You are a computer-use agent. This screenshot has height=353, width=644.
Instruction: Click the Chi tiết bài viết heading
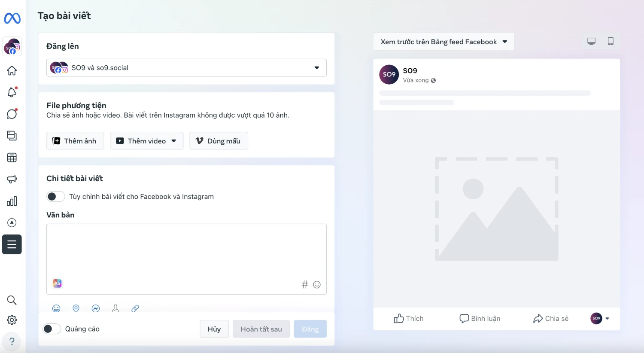[75, 178]
